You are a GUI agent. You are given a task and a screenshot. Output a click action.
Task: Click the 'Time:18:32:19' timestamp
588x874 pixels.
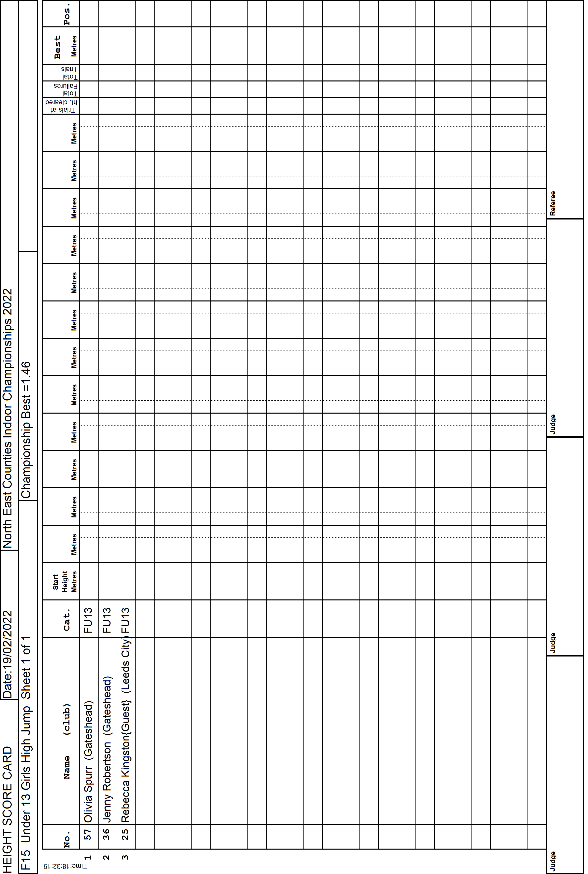pos(65,867)
